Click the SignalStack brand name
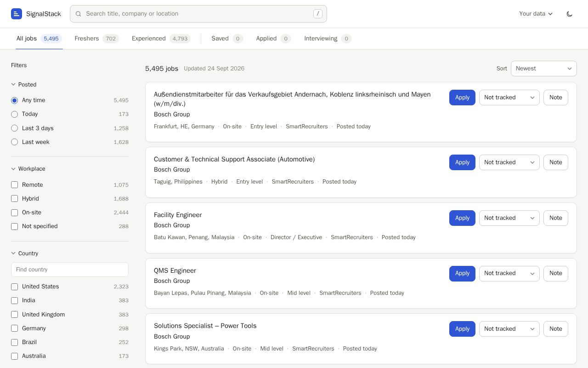Image resolution: width=588 pixels, height=368 pixels. [x=44, y=14]
